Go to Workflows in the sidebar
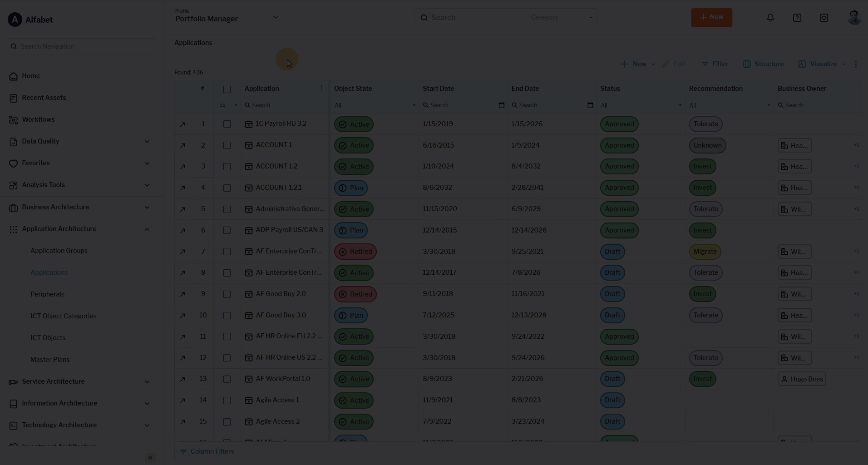868x465 pixels. coord(38,119)
